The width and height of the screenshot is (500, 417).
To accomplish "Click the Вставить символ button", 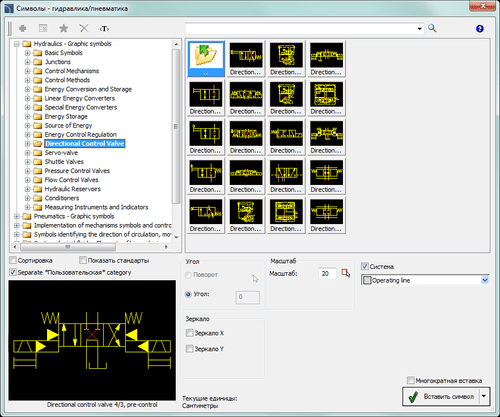I will (x=441, y=396).
